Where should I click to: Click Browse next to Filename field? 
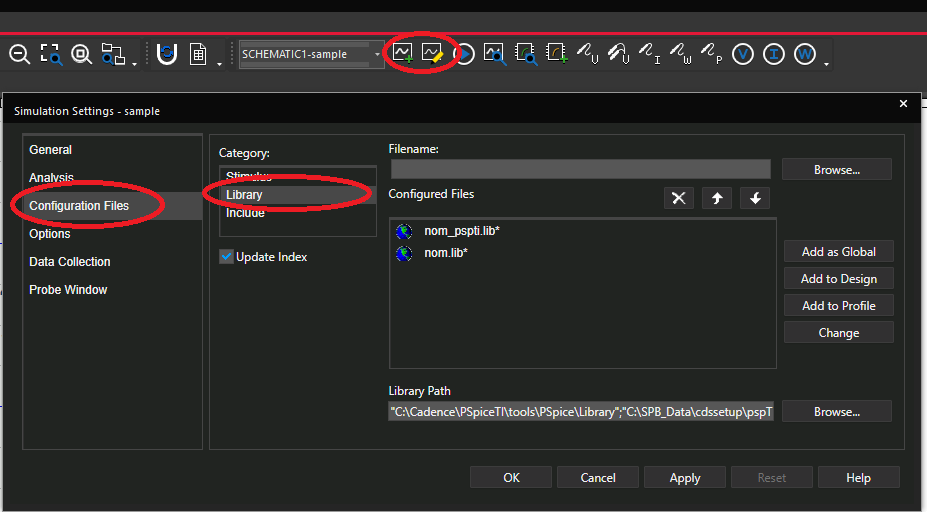pos(837,170)
